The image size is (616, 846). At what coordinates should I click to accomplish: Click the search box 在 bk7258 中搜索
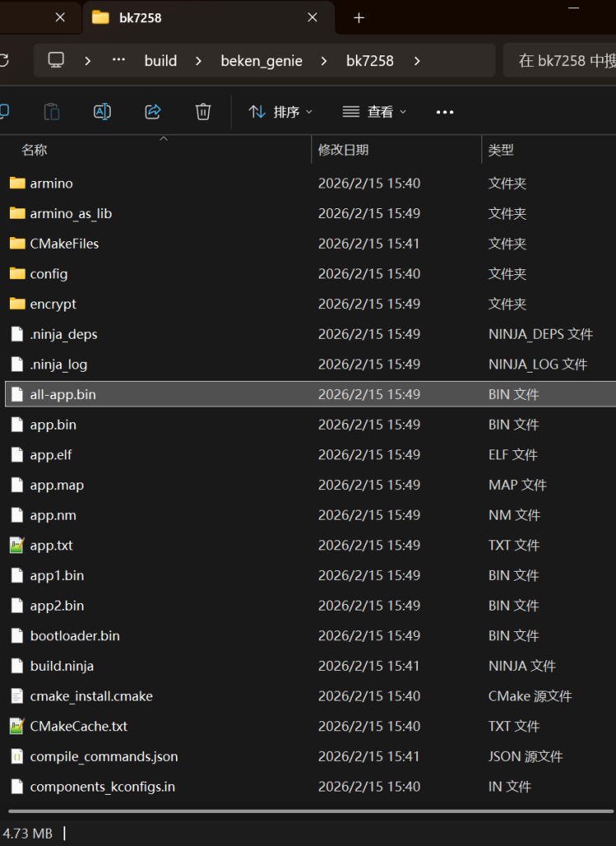point(560,60)
